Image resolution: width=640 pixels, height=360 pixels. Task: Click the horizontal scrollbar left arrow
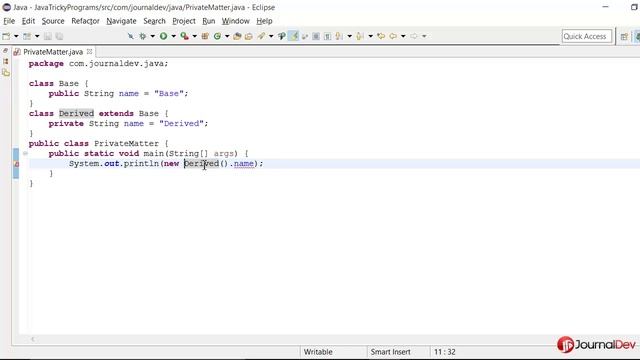(33, 339)
